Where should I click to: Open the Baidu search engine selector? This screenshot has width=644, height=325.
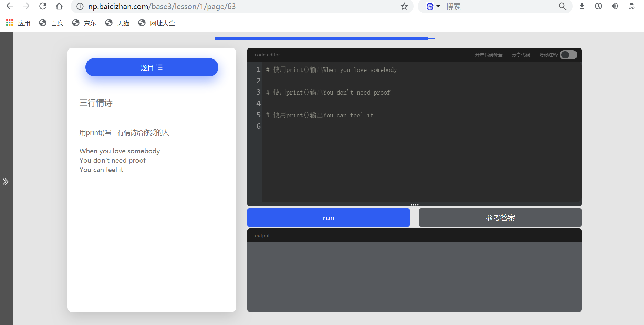(433, 6)
